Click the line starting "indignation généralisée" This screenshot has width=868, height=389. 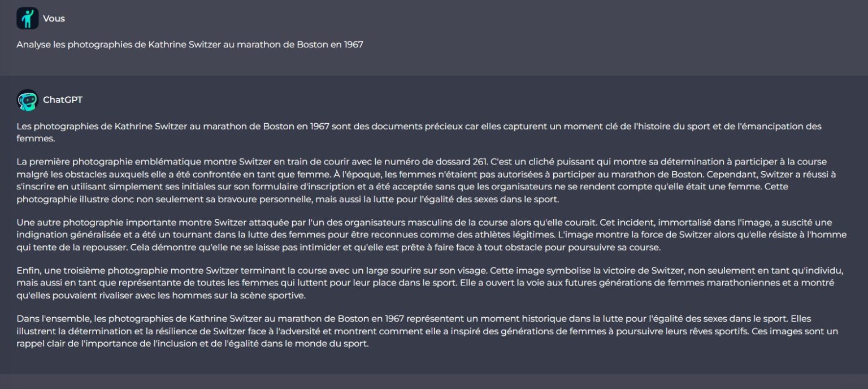[x=432, y=235]
